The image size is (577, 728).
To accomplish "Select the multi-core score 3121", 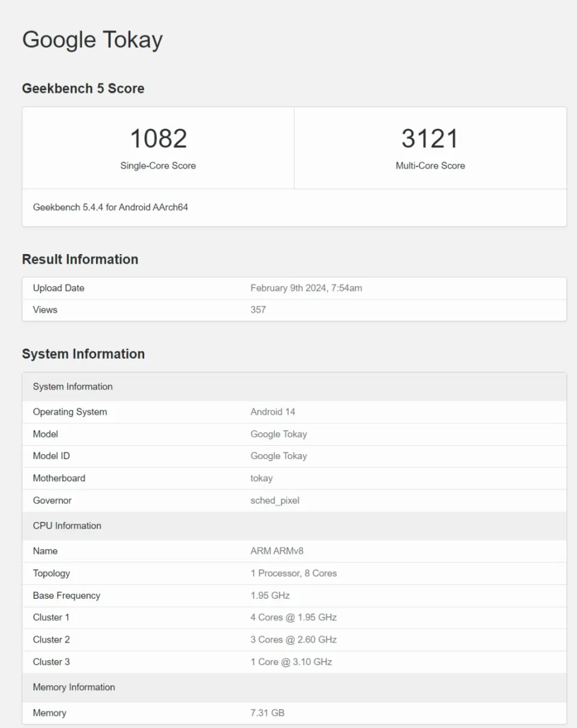I will tap(430, 139).
